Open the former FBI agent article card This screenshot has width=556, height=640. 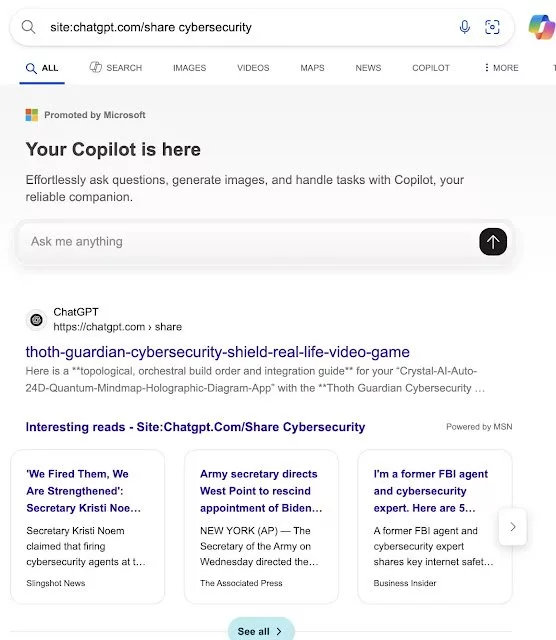(x=435, y=527)
